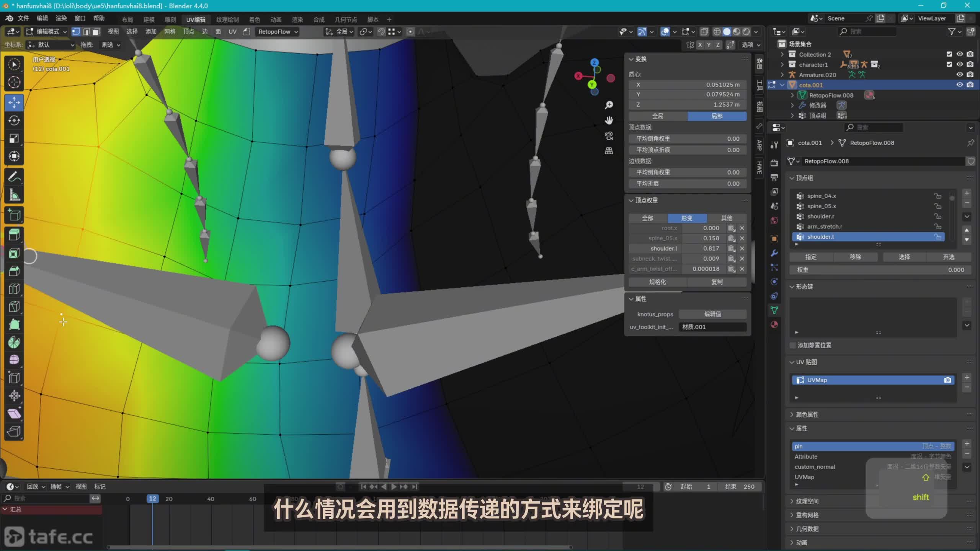Toggle camera view icon in viewport

point(609,135)
